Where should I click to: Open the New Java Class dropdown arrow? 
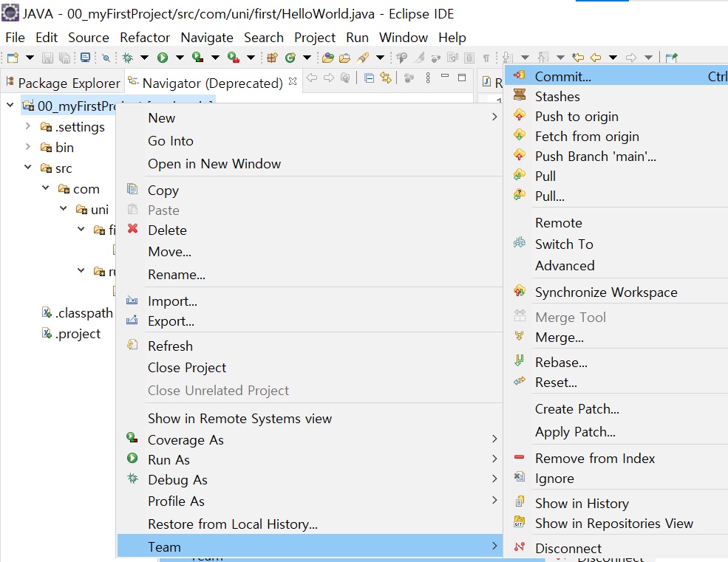tap(307, 58)
